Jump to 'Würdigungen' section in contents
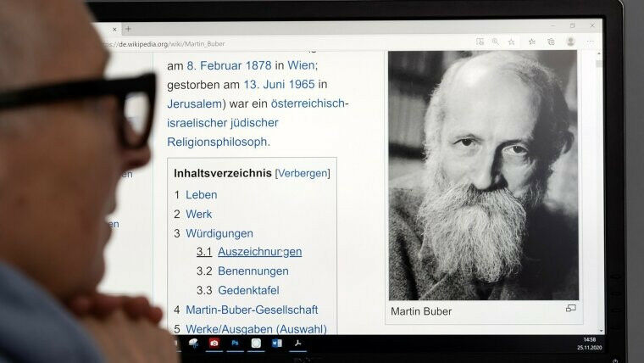 219,233
